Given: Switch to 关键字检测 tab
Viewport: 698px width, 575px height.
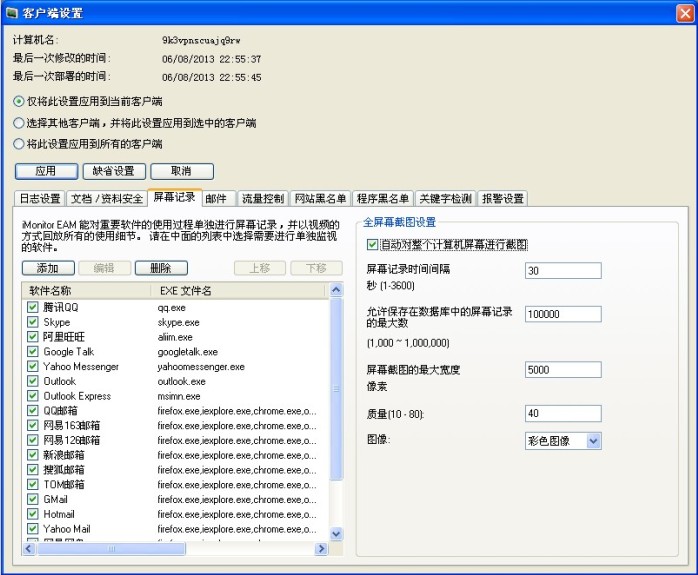Looking at the screenshot, I should (445, 198).
